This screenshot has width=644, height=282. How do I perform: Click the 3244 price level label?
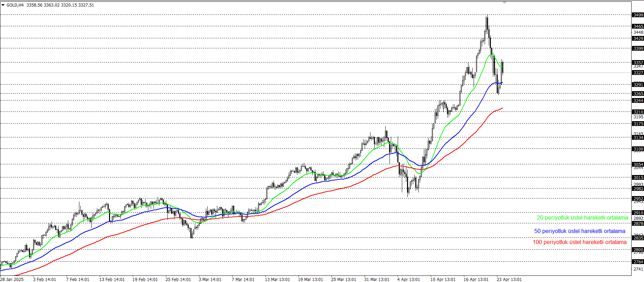click(x=638, y=100)
